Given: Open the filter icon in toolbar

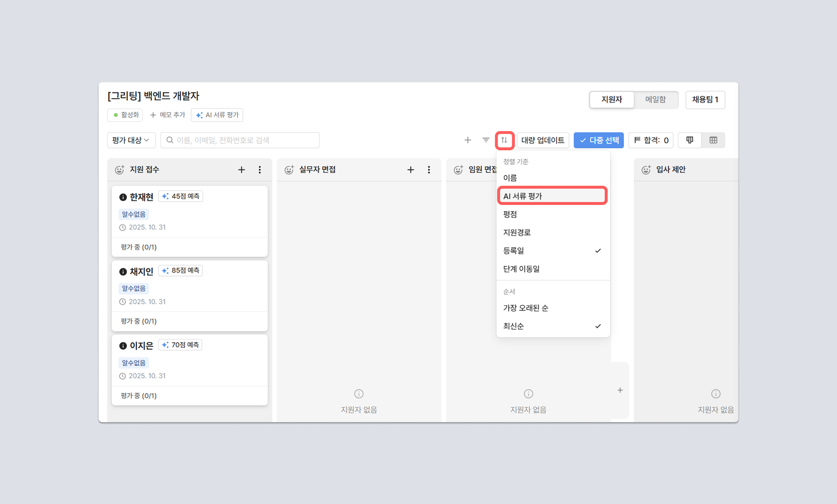Looking at the screenshot, I should (x=486, y=140).
